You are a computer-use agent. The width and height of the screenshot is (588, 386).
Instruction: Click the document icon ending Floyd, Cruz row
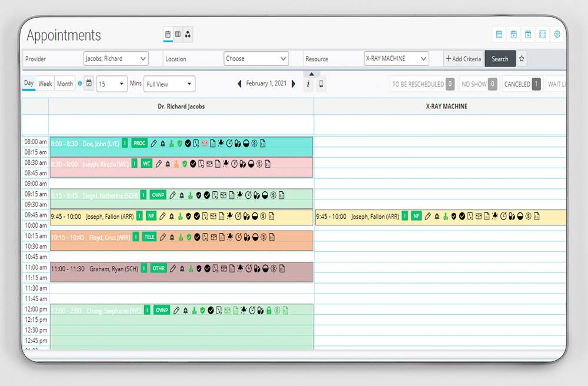click(272, 237)
